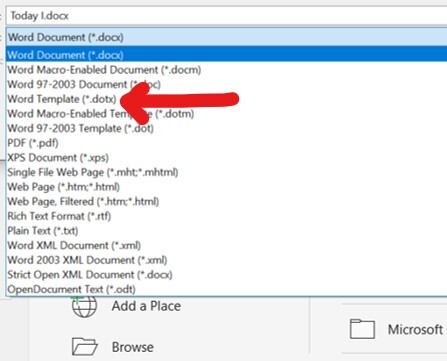Pick Word 97-2003 Template (*.dot)
This screenshot has height=361, width=447.
[81, 128]
